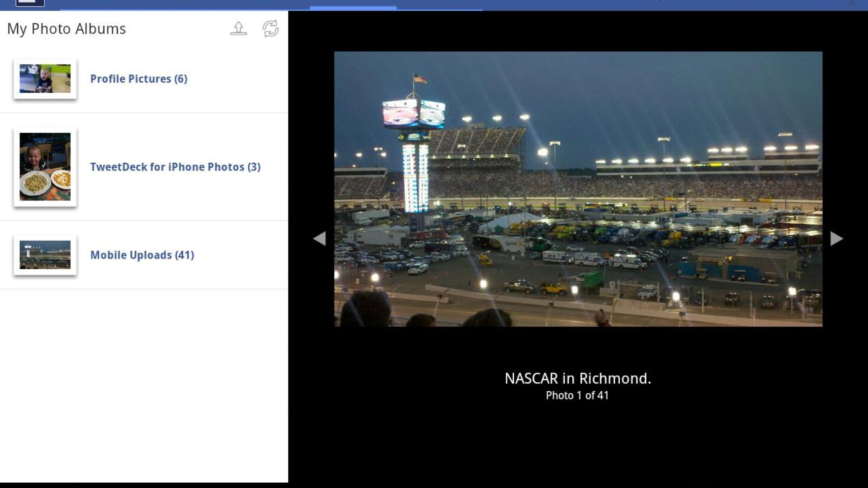Select the Mobile Uploads album thumbnail

click(x=45, y=255)
